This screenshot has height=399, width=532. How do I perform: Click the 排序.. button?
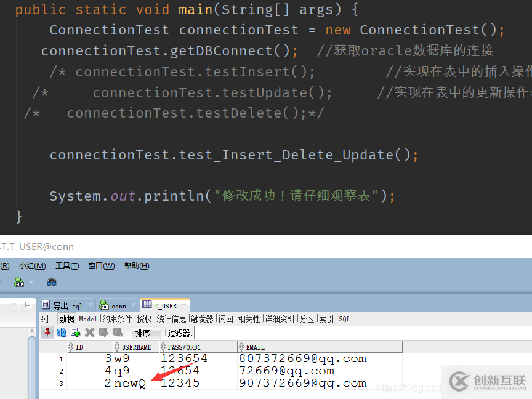pos(146,333)
